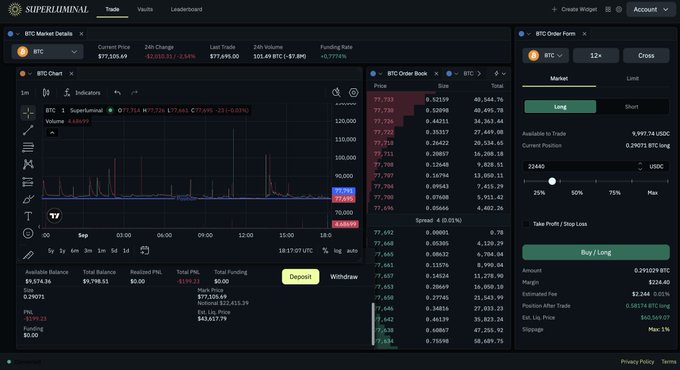
Task: Open the layout grid icon in header
Action: pos(608,9)
